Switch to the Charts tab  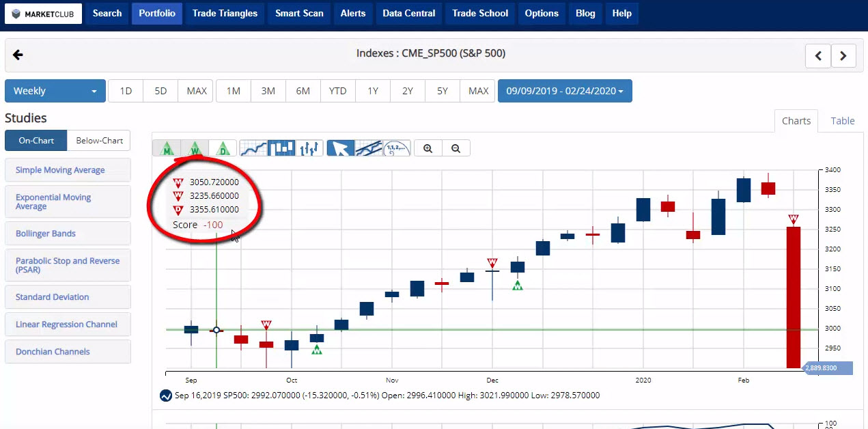click(x=796, y=121)
